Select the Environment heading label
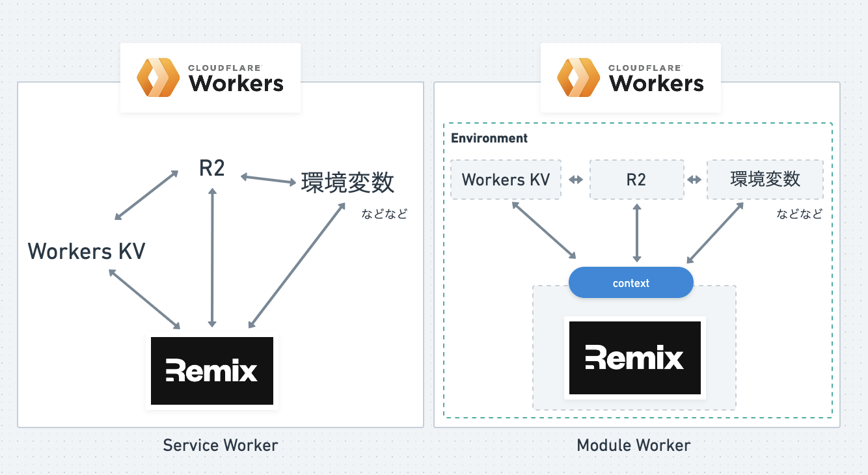 coord(489,138)
